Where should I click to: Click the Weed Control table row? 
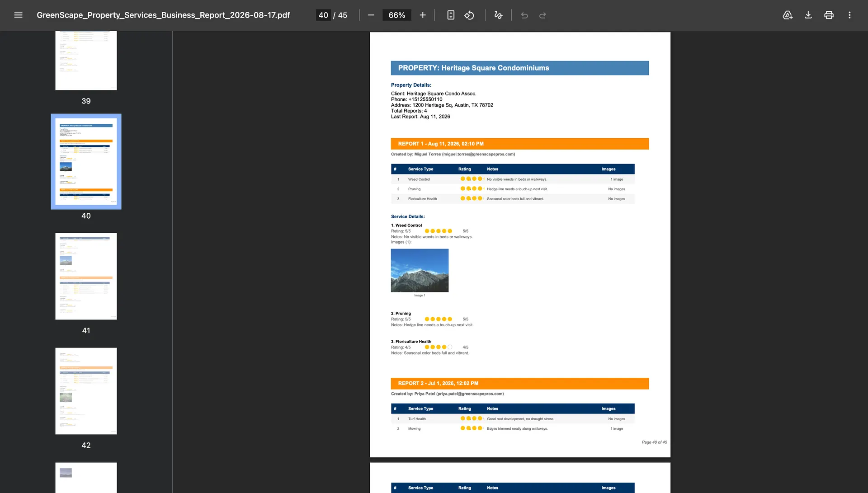(x=513, y=179)
